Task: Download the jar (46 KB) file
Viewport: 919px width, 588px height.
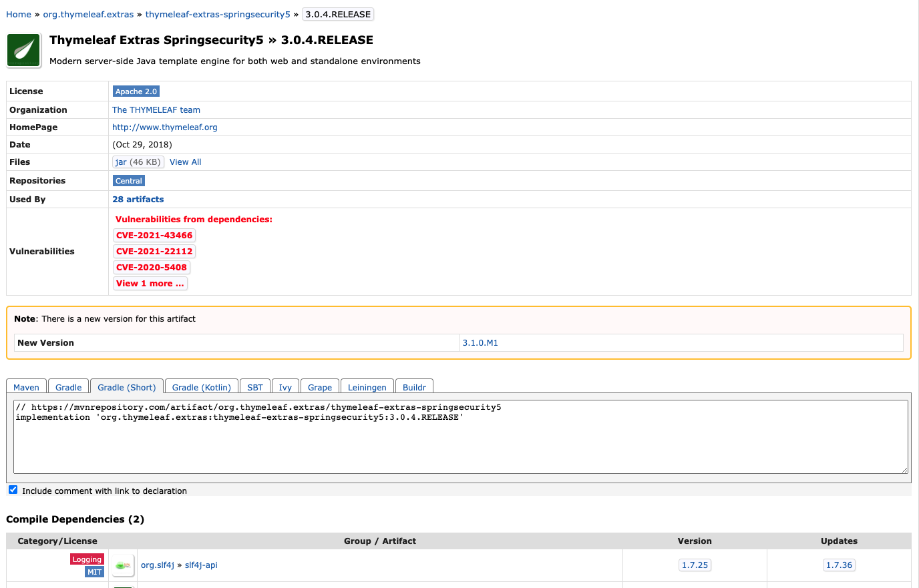Action: (138, 162)
